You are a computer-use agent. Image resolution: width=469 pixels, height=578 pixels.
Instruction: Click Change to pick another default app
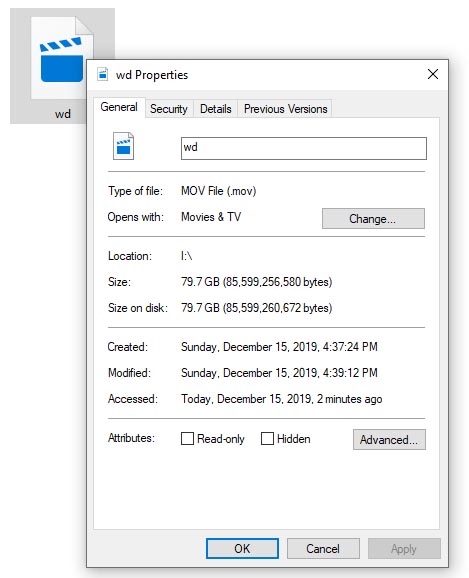(x=373, y=219)
